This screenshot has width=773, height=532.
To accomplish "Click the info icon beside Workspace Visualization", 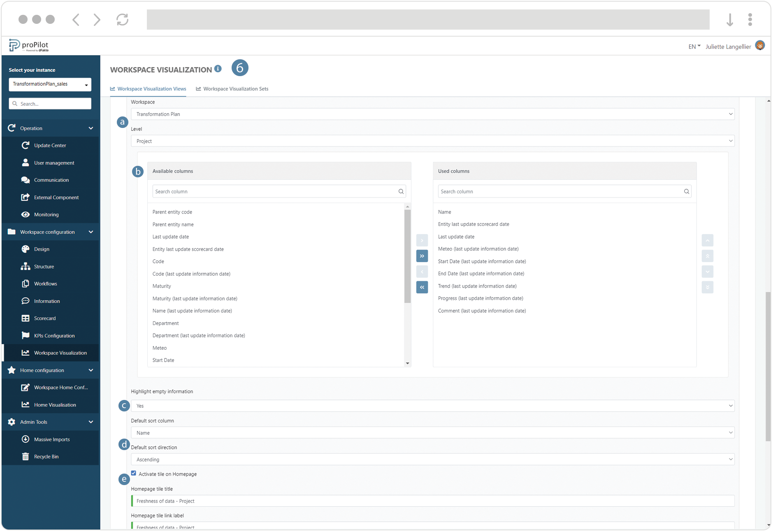I will 218,68.
